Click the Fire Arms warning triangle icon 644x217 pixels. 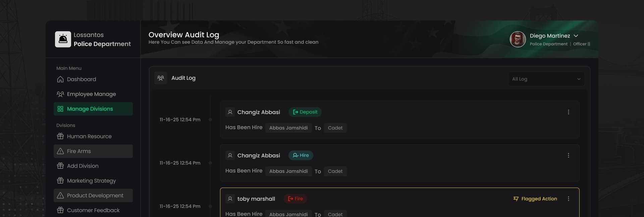tap(60, 151)
